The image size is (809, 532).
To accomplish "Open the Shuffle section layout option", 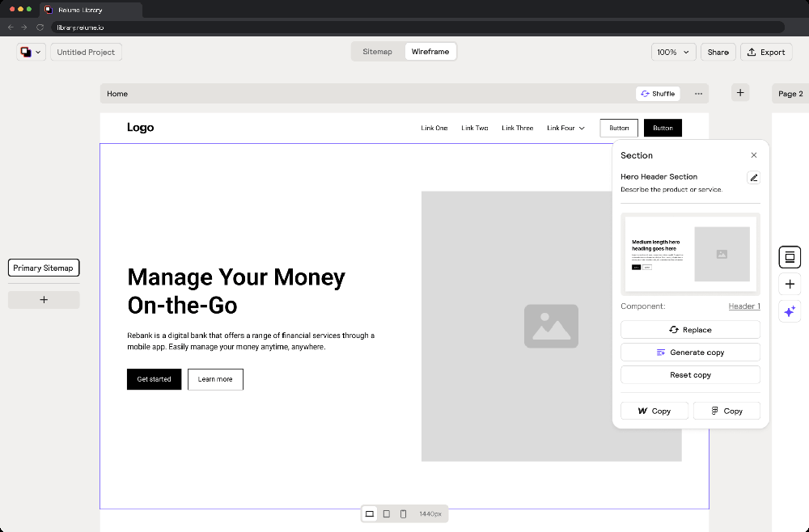I will click(658, 93).
